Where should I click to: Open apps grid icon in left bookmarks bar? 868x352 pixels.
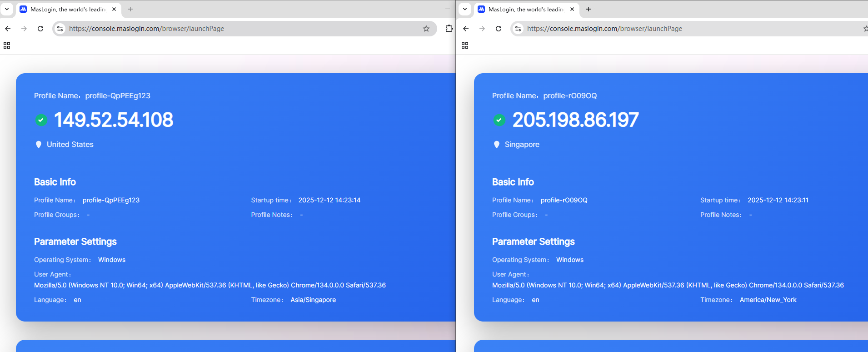click(x=7, y=45)
